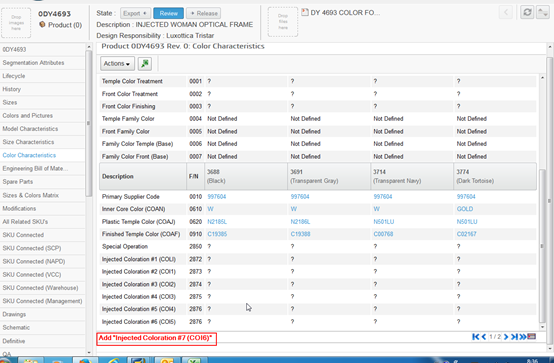Click the sidebar vertical scrollbar
The image size is (554, 363).
point(89,124)
